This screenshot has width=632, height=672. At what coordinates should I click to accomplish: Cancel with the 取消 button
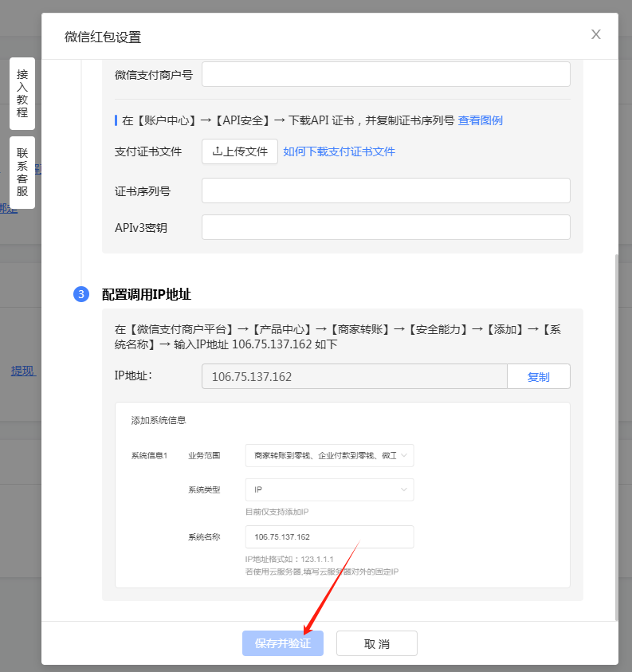(377, 643)
